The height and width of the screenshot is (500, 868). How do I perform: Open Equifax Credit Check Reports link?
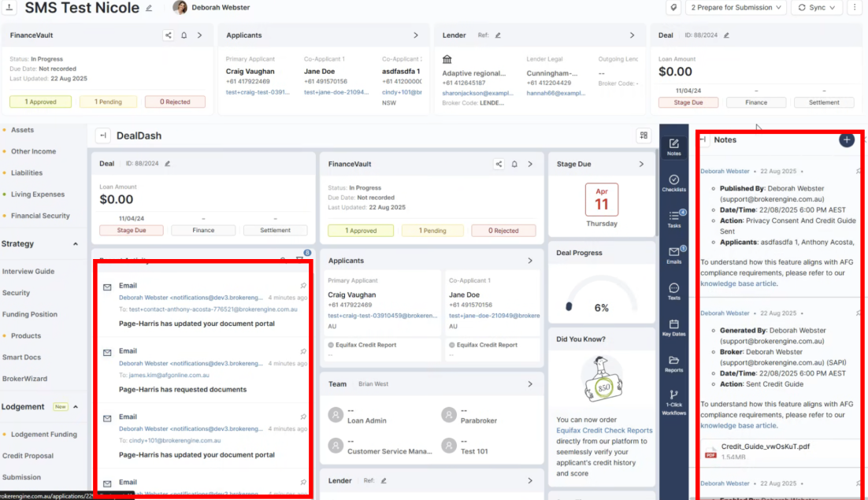tap(604, 430)
